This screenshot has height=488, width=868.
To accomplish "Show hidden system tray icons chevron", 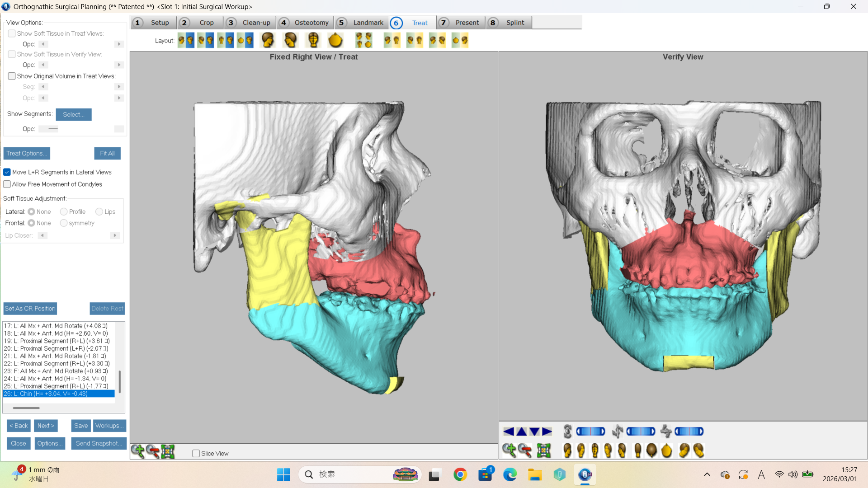I will click(x=707, y=474).
